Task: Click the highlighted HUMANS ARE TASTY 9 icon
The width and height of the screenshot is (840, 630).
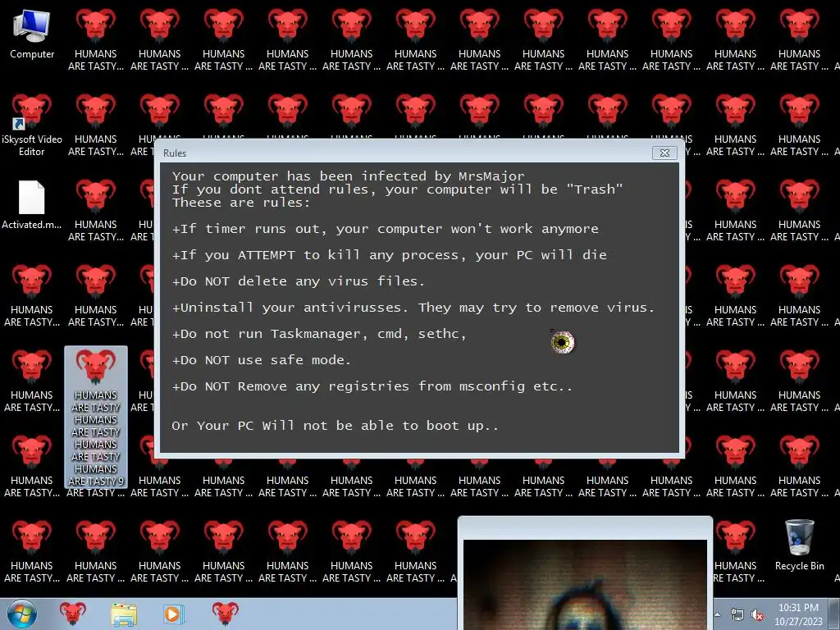Action: tap(96, 417)
